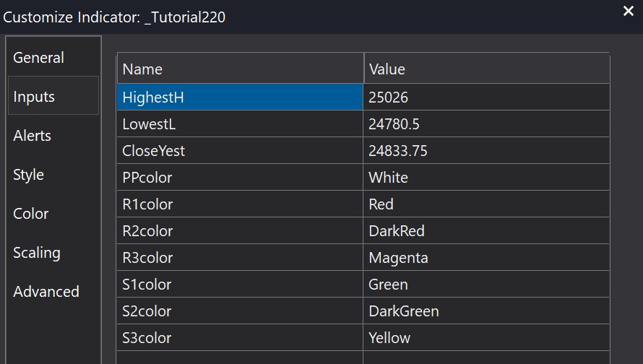
Task: Switch to the Alerts tab
Action: point(33,136)
